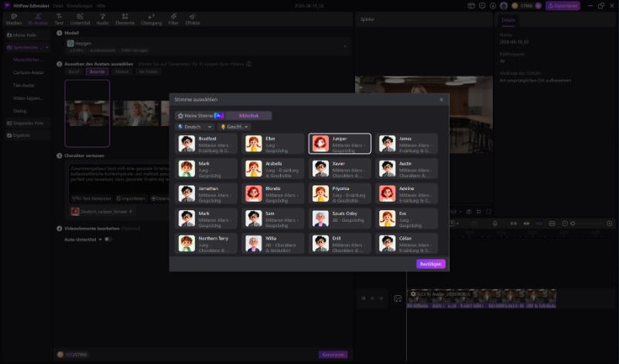This screenshot has width=619, height=364.
Task: Select the Beamte avatar category
Action: tap(97, 72)
